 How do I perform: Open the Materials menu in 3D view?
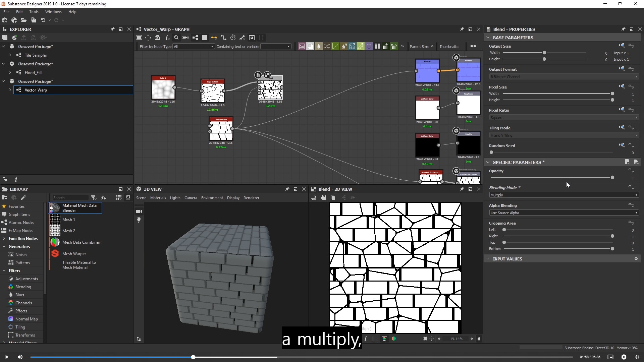point(158,198)
